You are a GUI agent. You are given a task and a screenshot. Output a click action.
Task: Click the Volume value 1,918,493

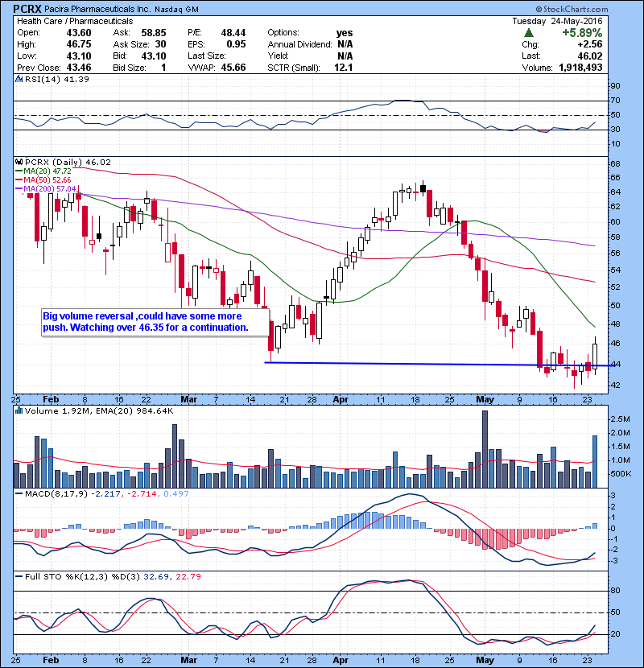click(x=580, y=68)
